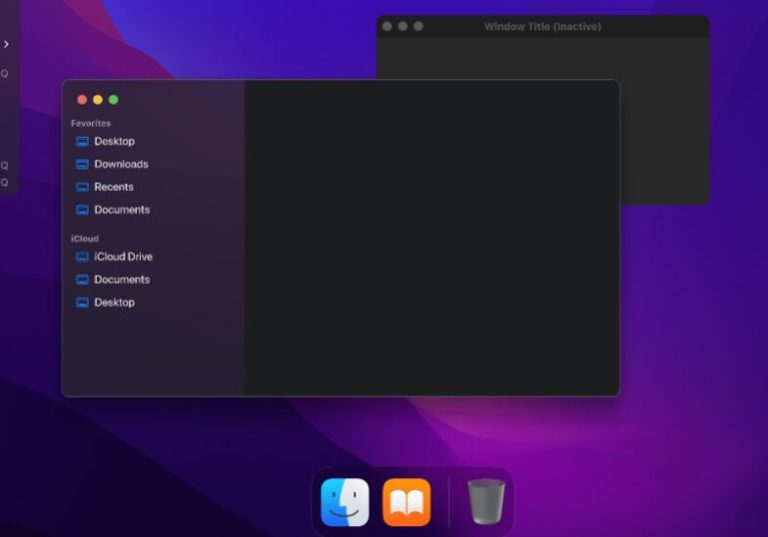This screenshot has height=537, width=768.
Task: Choose Documents under the Favorites section
Action: click(x=113, y=210)
